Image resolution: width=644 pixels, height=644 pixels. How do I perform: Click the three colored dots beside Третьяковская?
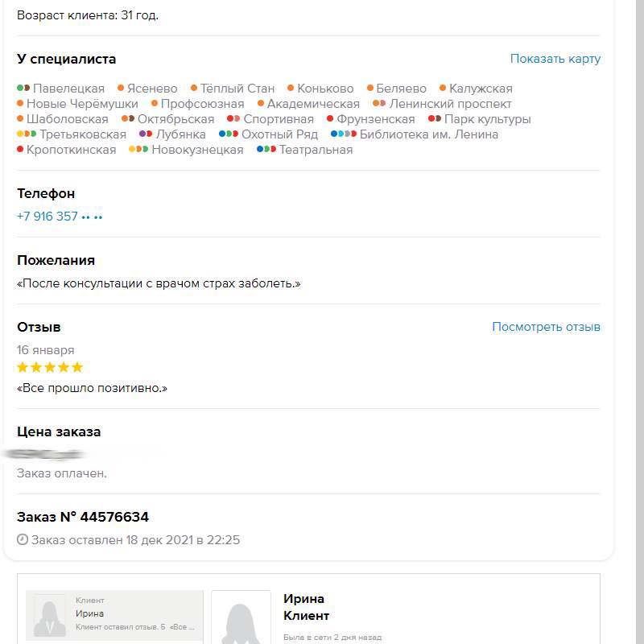(x=27, y=134)
